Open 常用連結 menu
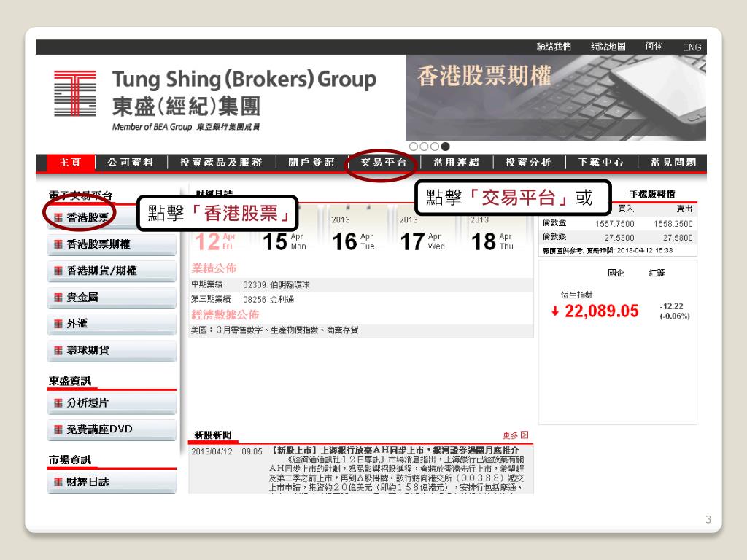 (457, 163)
